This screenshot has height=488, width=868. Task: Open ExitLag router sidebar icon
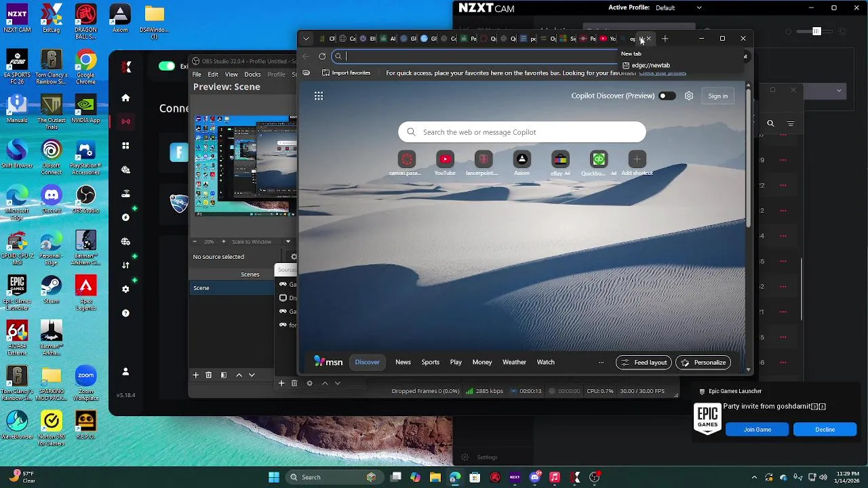(125, 194)
